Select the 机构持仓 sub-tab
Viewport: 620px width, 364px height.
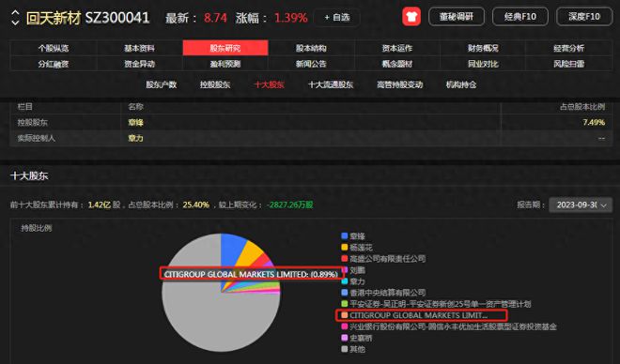click(x=461, y=84)
